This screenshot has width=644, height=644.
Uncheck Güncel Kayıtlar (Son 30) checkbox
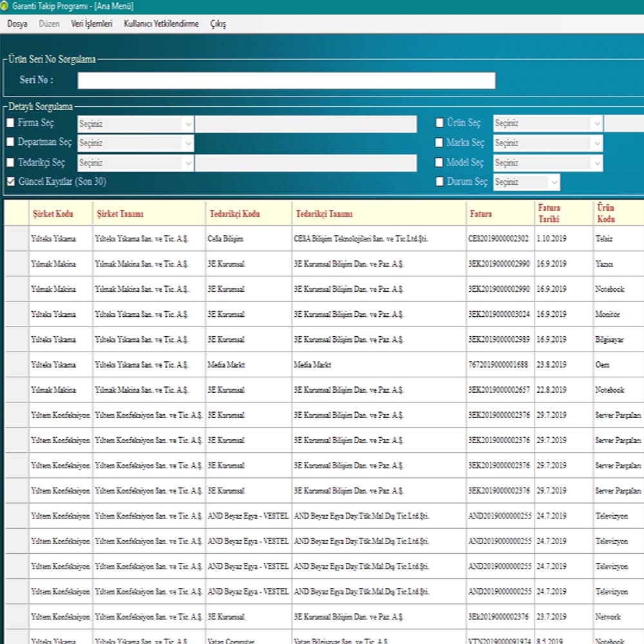point(10,182)
